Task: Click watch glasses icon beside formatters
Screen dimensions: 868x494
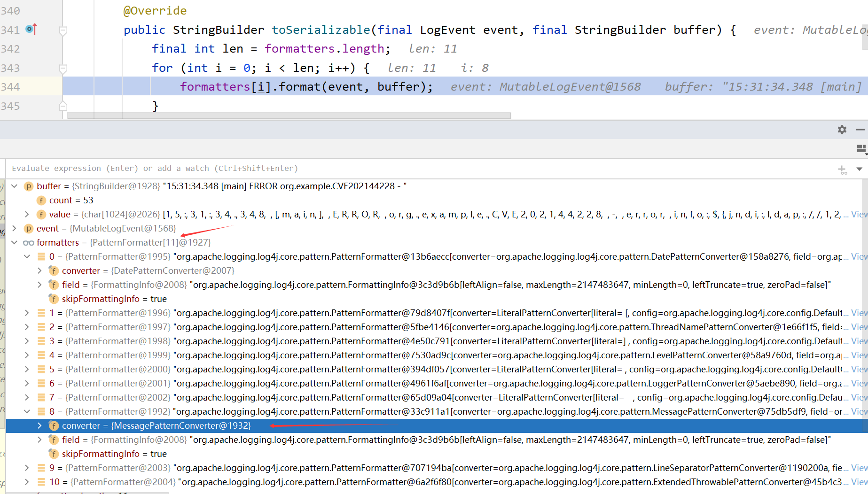Action: point(29,243)
